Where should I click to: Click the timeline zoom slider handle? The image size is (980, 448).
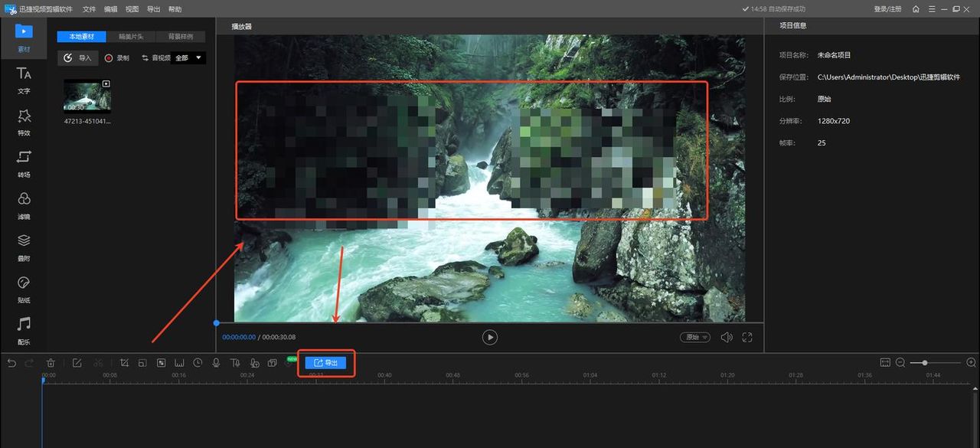pos(925,362)
